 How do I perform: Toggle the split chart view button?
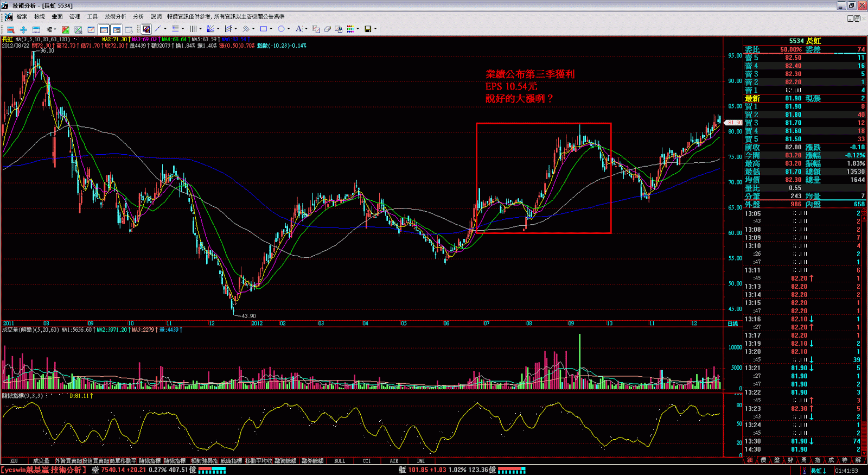tap(117, 29)
